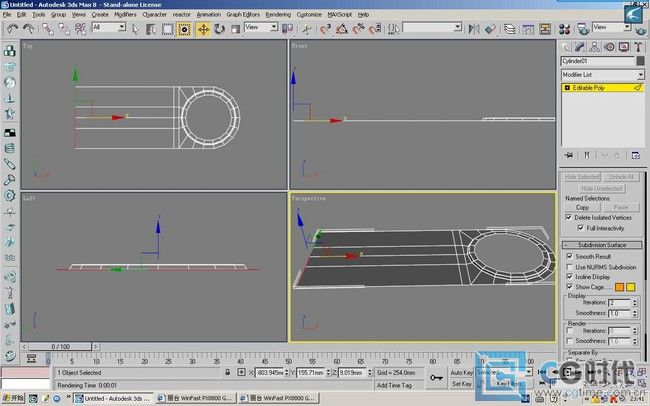Open the File menu
This screenshot has width=650, height=406.
[x=7, y=15]
